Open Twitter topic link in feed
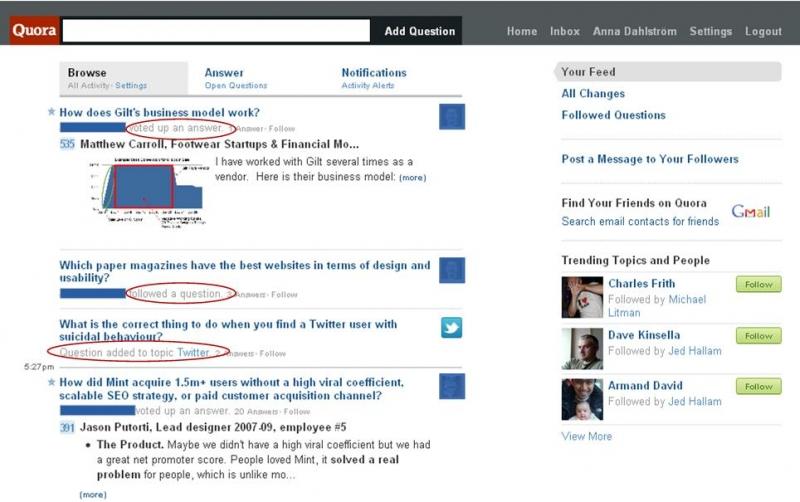Viewport: 800px width, 502px height. click(193, 352)
